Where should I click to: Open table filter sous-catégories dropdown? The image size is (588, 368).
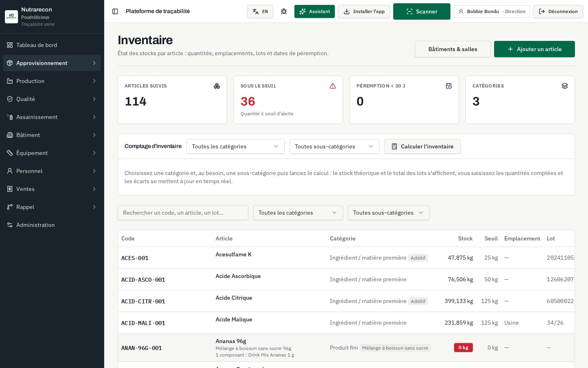coord(389,213)
